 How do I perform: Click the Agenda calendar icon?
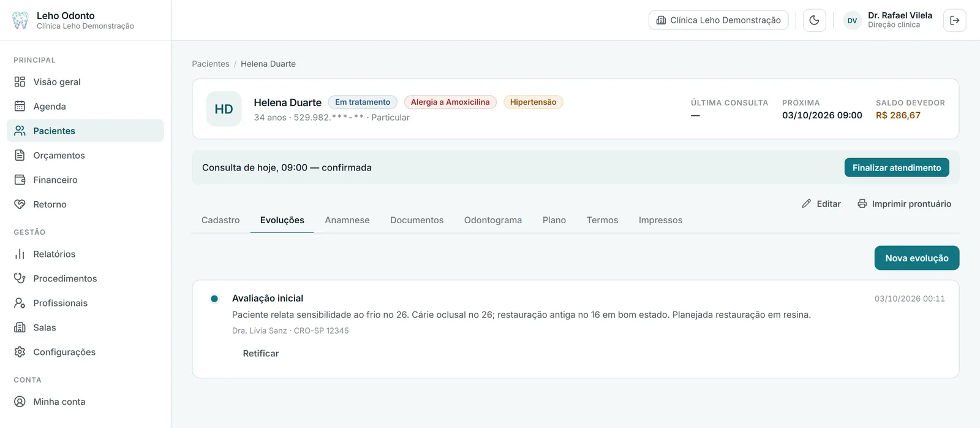(20, 106)
